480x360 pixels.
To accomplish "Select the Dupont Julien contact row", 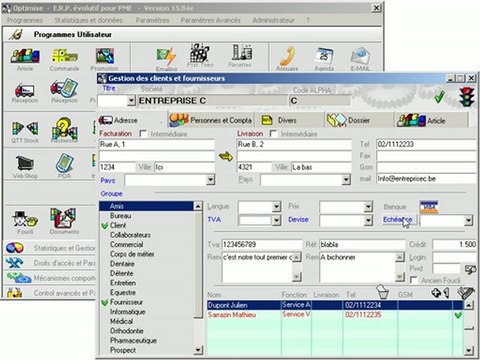I will pos(335,305).
